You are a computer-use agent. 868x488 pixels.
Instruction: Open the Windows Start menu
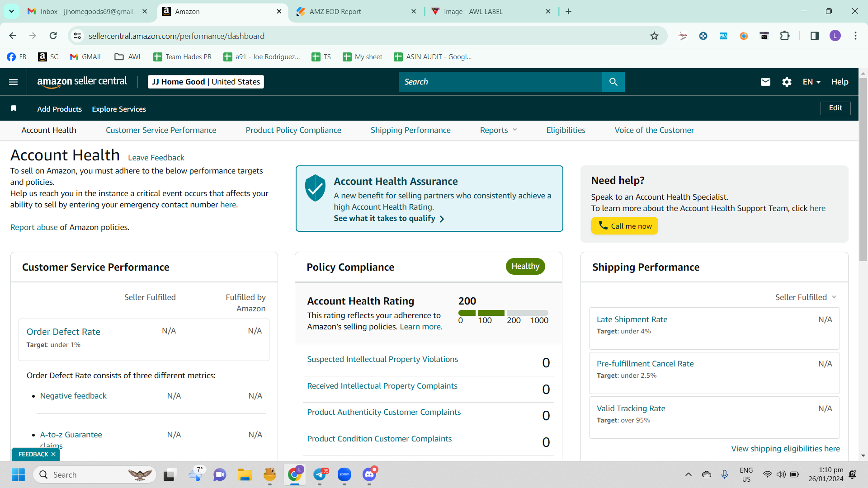tap(18, 474)
